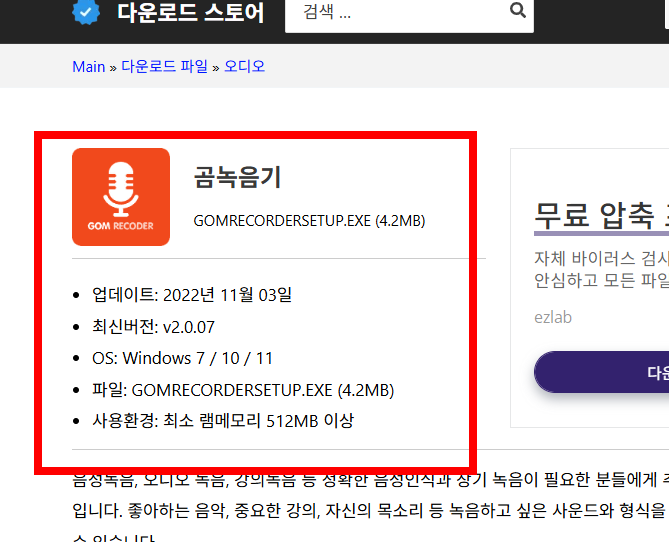The height and width of the screenshot is (542, 669).
Task: Click the purple download button in the ad
Action: point(601,372)
